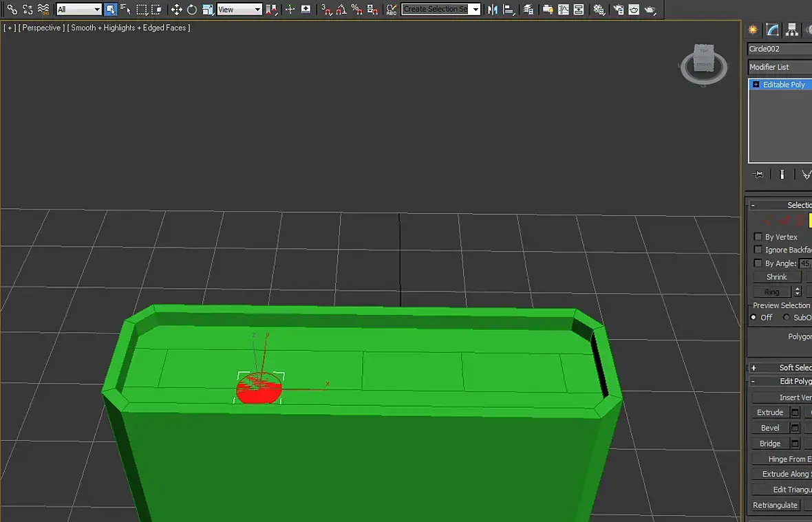The image size is (812, 522).
Task: Expand the Soft Selection rollout
Action: 780,367
